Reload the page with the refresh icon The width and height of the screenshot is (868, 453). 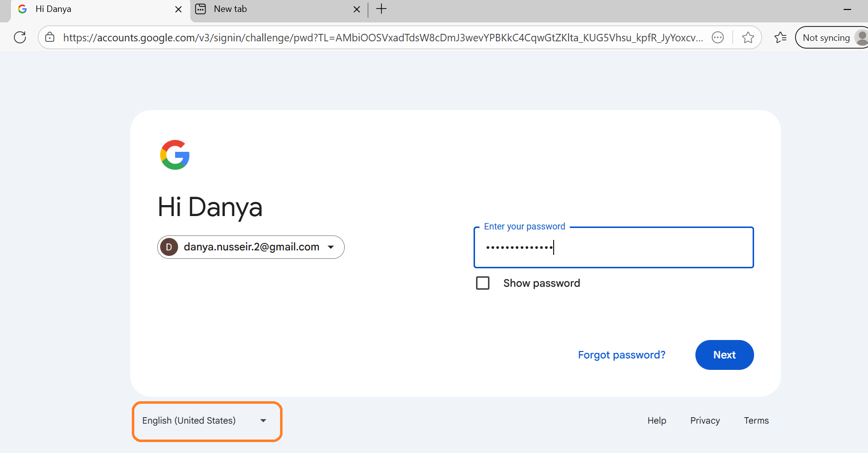point(20,37)
